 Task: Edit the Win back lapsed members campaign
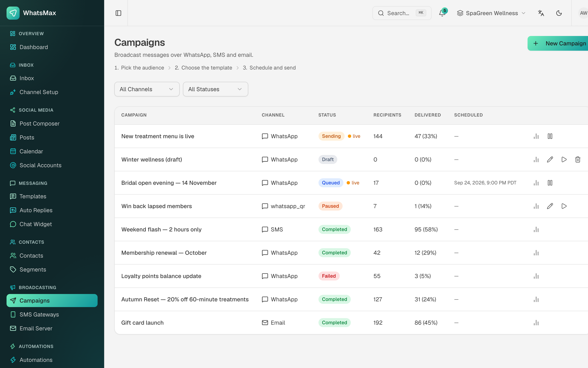(550, 206)
